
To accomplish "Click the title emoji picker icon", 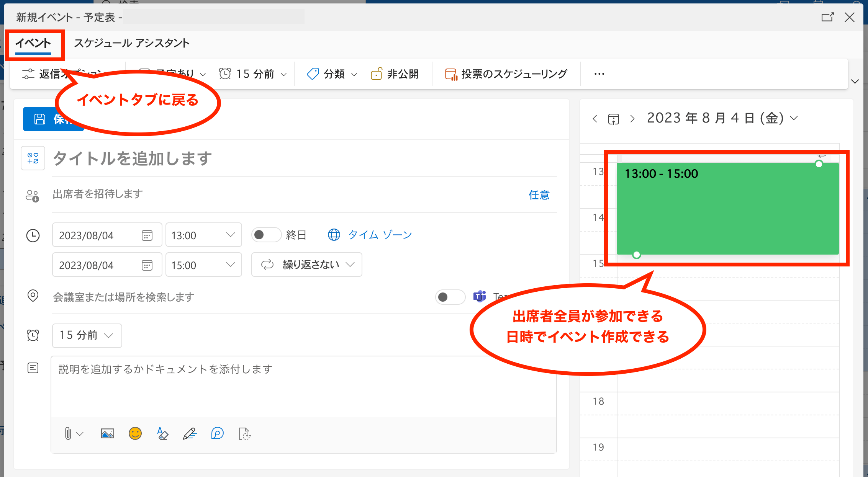I will pyautogui.click(x=33, y=158).
